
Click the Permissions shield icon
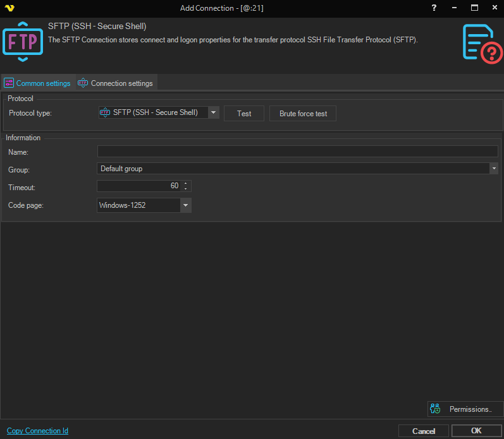pyautogui.click(x=434, y=409)
